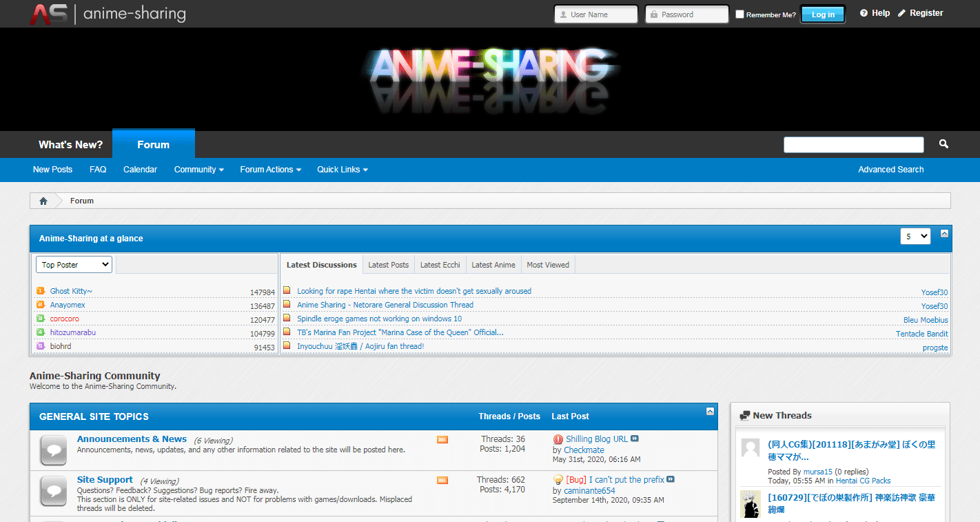Image resolution: width=980 pixels, height=522 pixels.
Task: Expand the Quick Links menu
Action: 343,170
